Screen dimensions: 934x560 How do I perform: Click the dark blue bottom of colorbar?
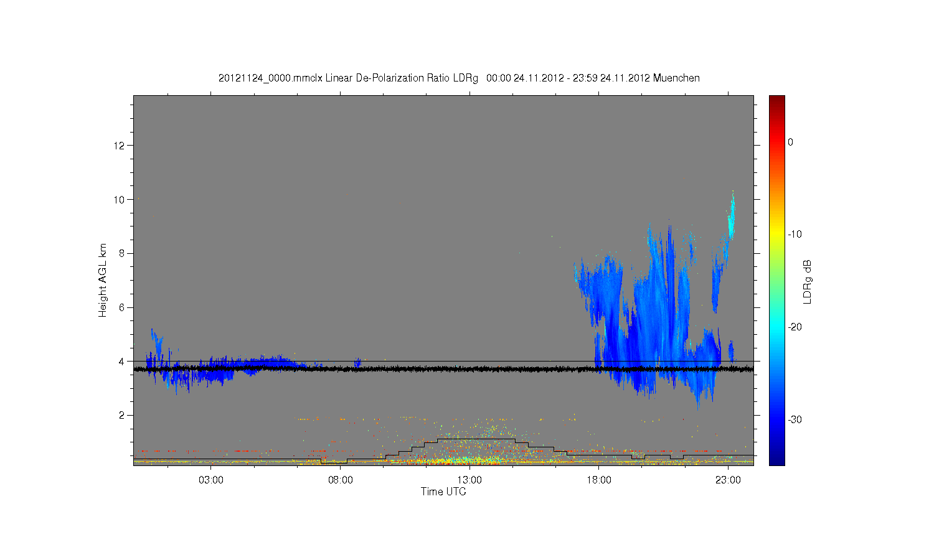click(777, 459)
